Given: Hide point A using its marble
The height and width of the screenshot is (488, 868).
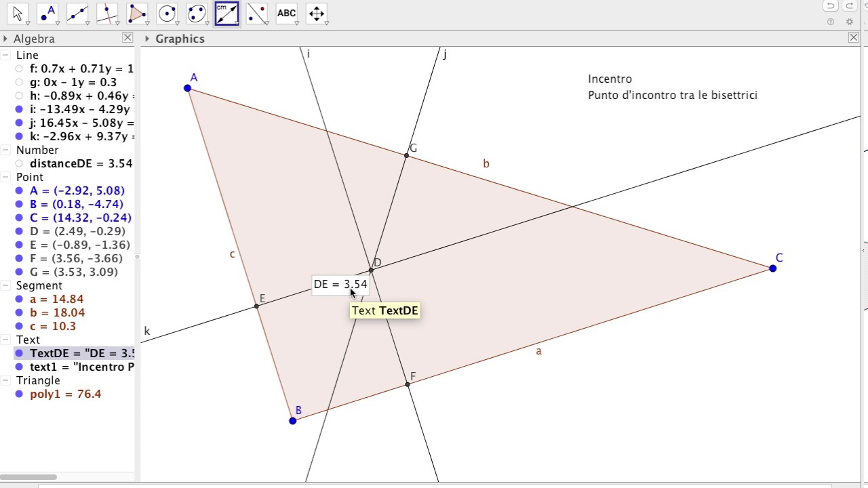Looking at the screenshot, I should tap(19, 190).
